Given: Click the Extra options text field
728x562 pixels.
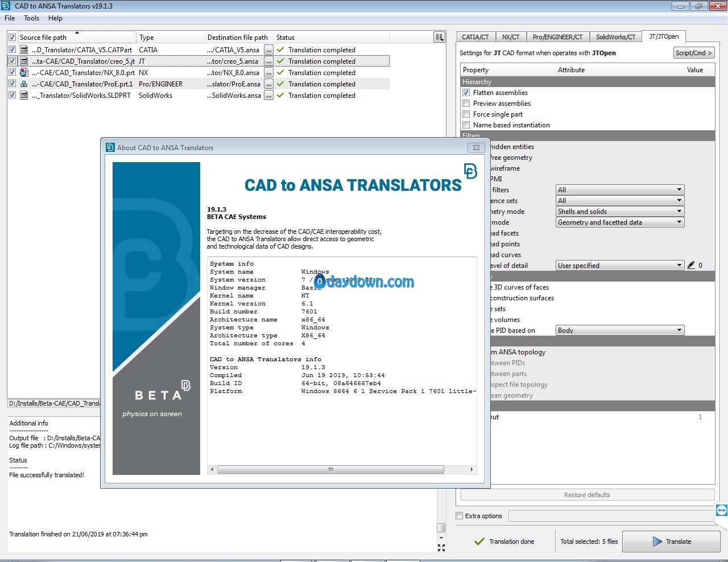Looking at the screenshot, I should [611, 516].
